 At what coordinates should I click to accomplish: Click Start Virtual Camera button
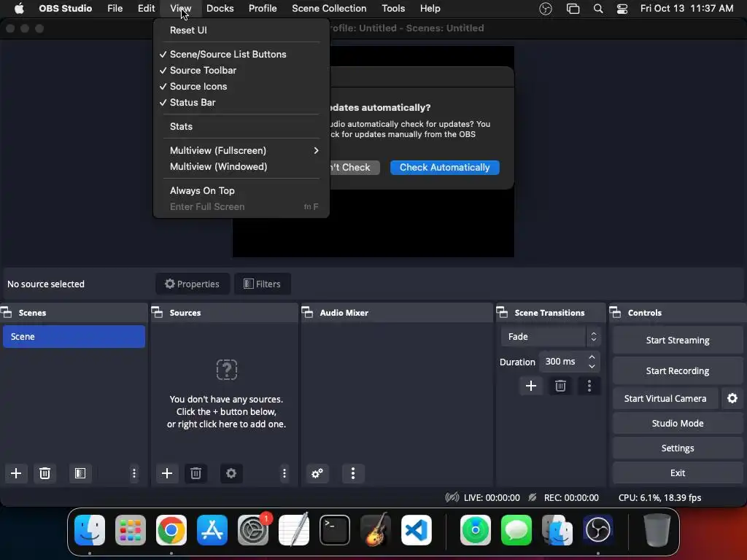pyautogui.click(x=665, y=399)
